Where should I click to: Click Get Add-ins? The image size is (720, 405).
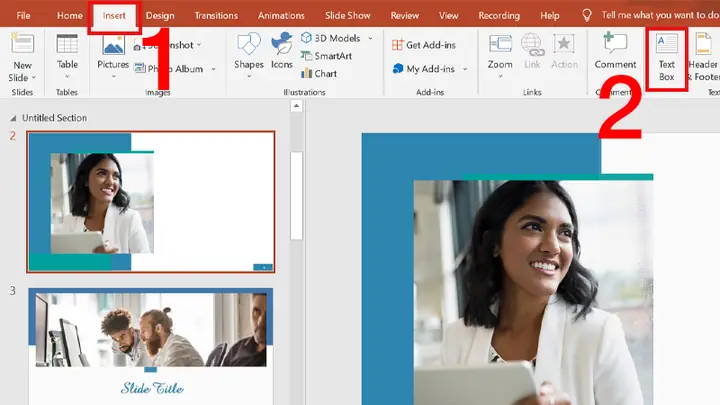point(424,45)
